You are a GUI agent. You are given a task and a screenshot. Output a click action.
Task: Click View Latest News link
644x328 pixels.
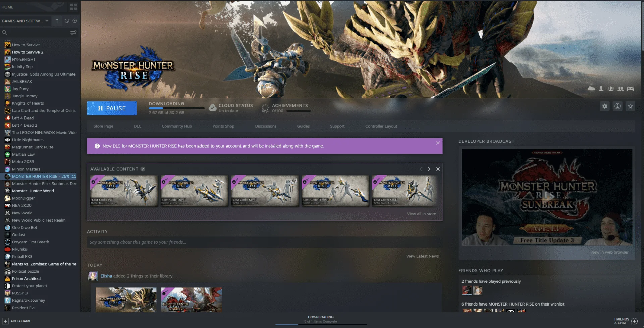(x=422, y=256)
